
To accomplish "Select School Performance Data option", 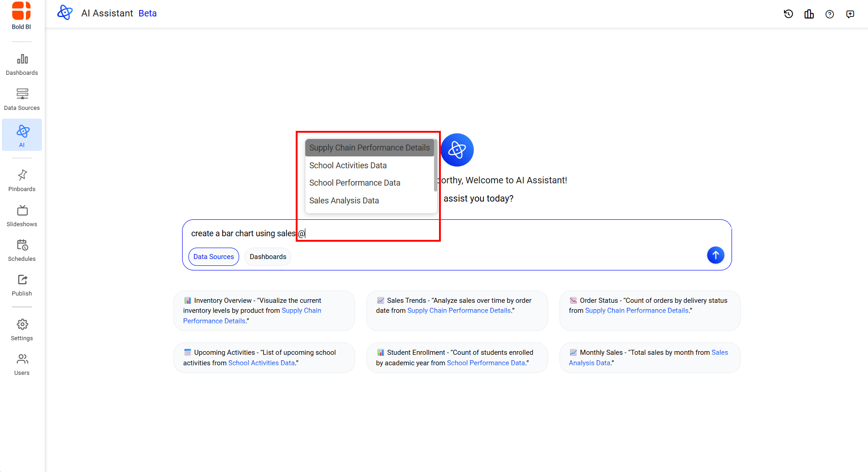I will tap(355, 183).
